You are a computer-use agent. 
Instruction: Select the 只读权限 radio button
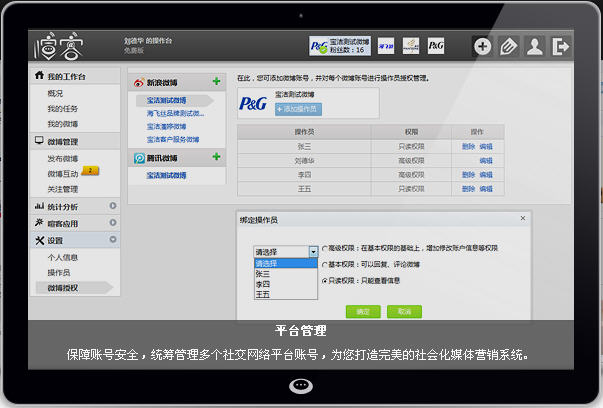(325, 281)
